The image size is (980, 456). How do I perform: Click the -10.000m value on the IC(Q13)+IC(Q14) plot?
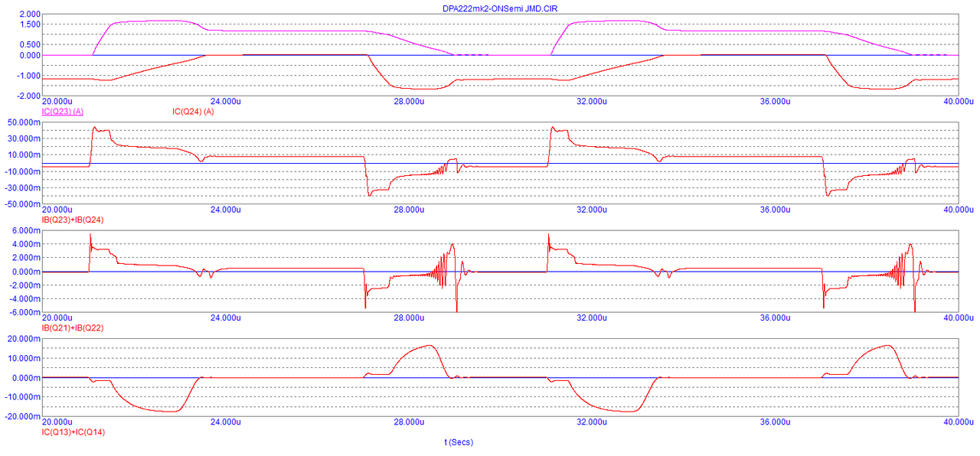click(23, 397)
